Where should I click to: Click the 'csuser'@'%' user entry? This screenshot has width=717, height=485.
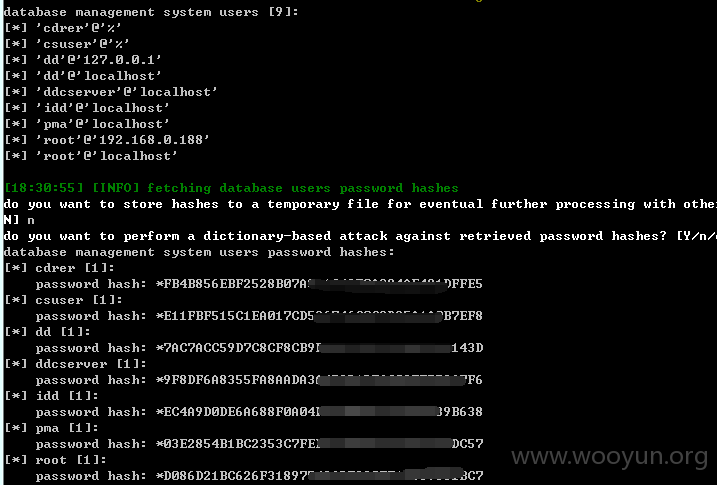point(67,44)
